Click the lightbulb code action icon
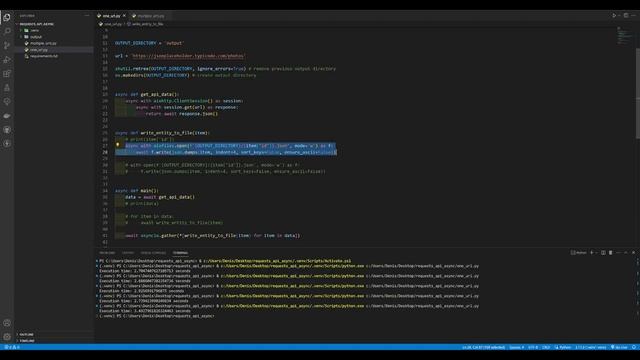Screen dimensions: 640x360 [118, 144]
